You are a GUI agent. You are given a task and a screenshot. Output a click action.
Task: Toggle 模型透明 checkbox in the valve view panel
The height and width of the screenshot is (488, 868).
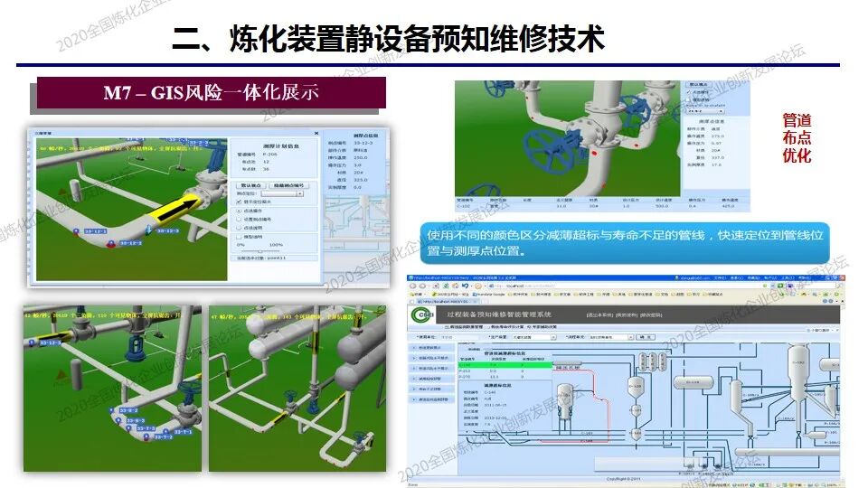point(688,100)
